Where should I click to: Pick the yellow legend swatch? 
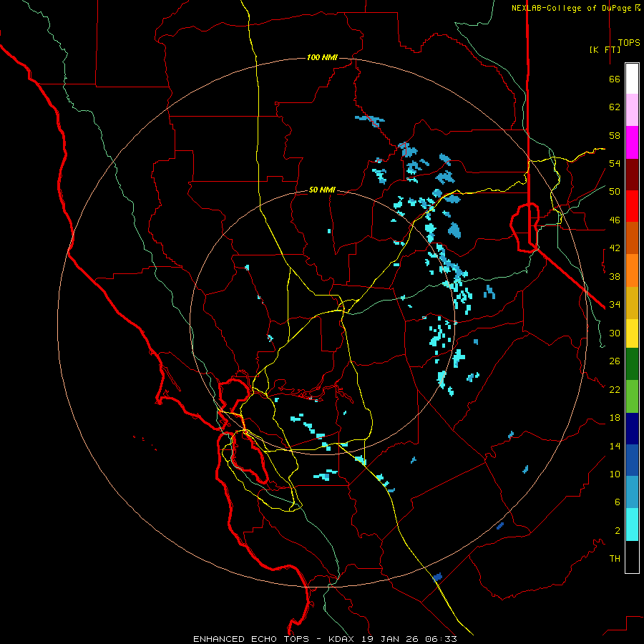coord(632,333)
